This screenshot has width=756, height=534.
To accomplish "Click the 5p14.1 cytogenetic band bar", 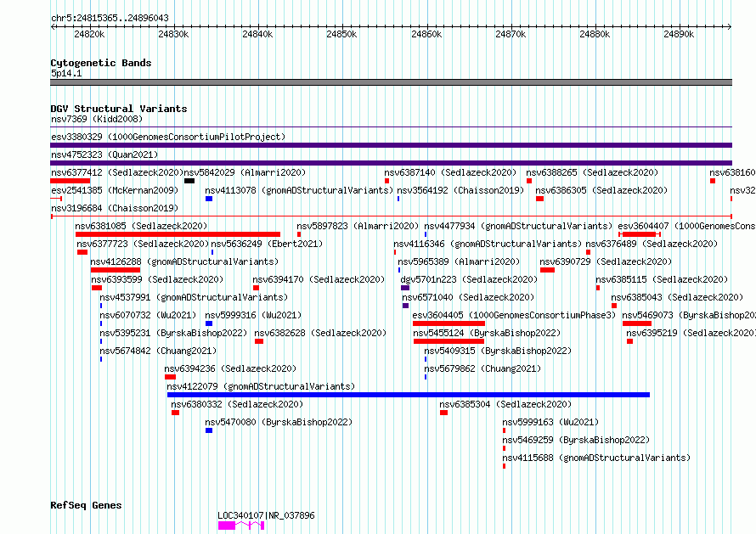I will 391,82.
